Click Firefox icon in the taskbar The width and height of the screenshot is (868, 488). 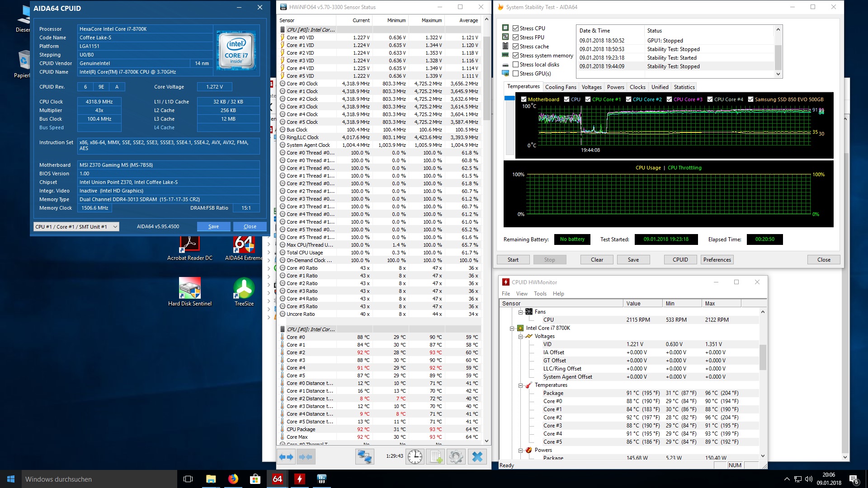point(233,479)
